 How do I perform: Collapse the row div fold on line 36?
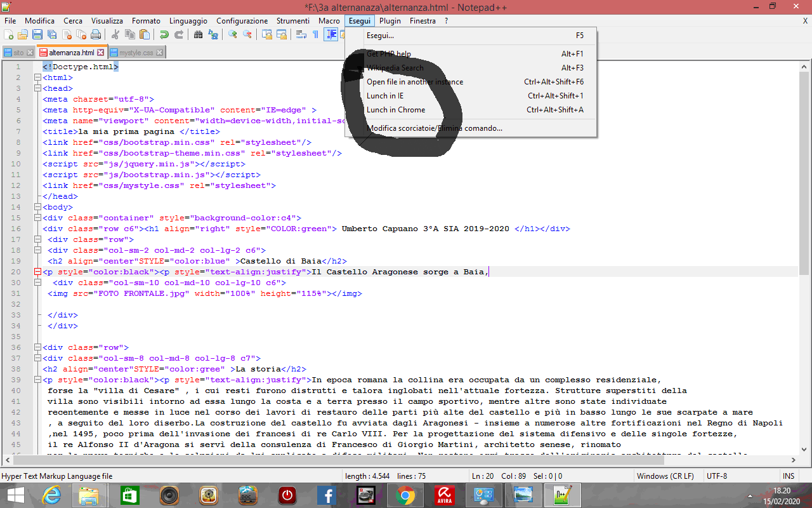37,347
